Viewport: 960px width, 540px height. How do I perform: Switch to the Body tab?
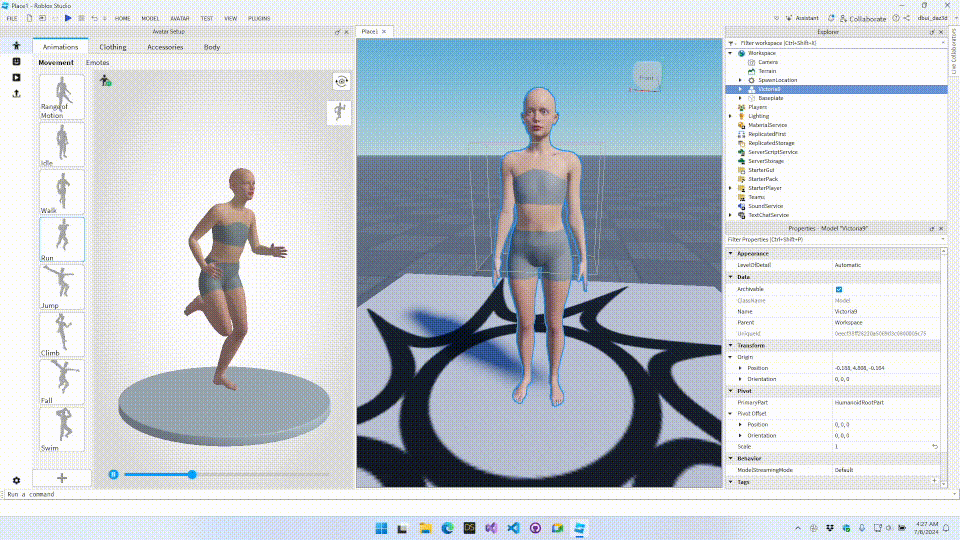(212, 47)
